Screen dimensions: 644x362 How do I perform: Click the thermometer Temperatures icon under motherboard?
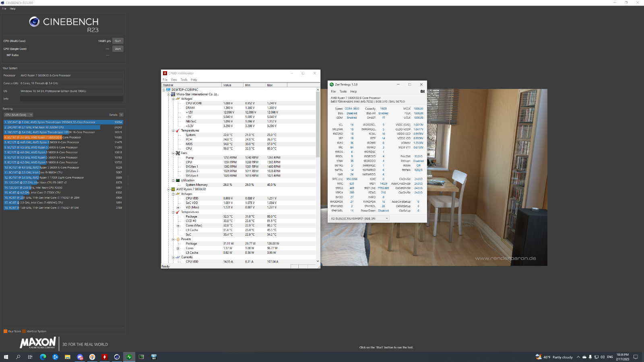click(178, 130)
